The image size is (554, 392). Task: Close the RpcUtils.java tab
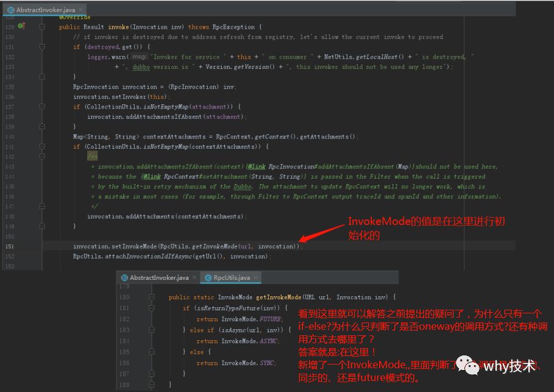(x=256, y=277)
